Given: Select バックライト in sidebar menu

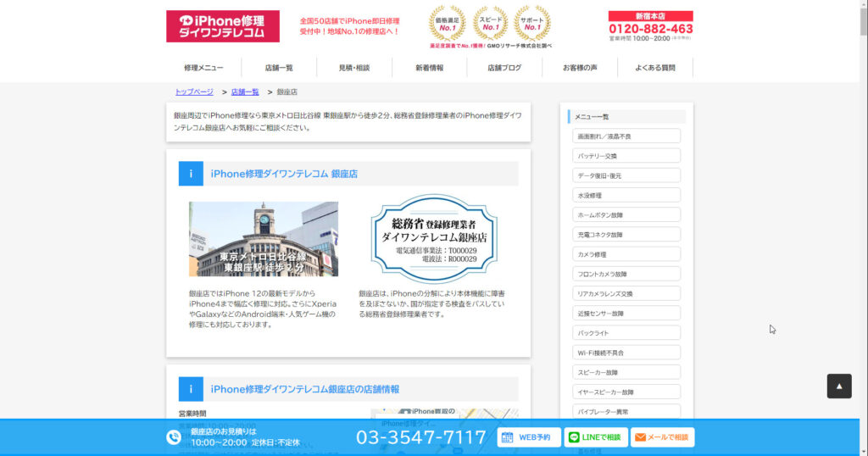Looking at the screenshot, I should [x=626, y=332].
